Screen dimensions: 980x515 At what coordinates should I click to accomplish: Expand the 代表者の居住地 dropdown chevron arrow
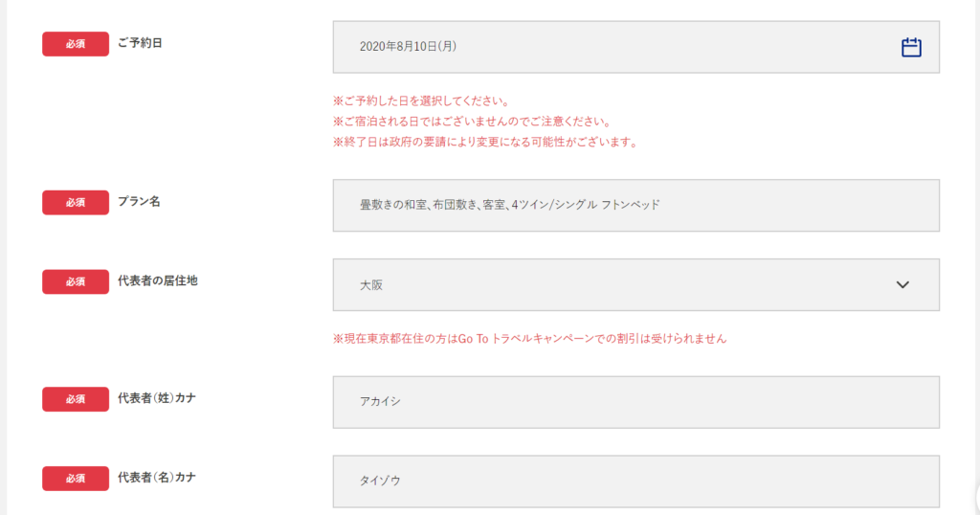point(902,284)
